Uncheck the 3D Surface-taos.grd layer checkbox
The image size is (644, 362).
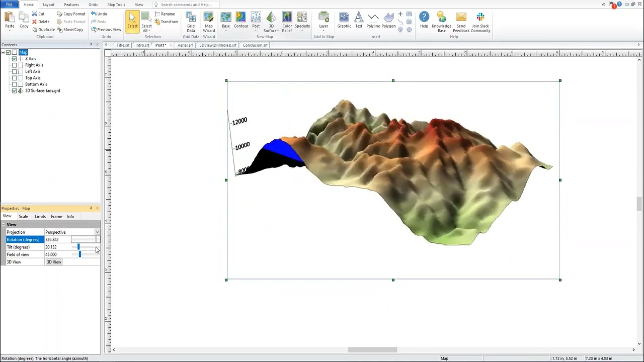coord(15,91)
